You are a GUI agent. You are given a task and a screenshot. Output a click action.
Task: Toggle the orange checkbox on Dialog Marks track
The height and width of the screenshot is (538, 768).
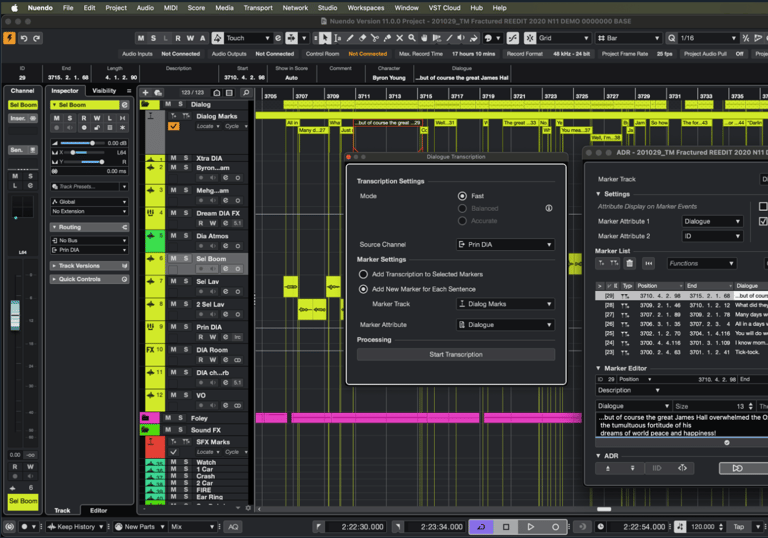click(x=173, y=127)
